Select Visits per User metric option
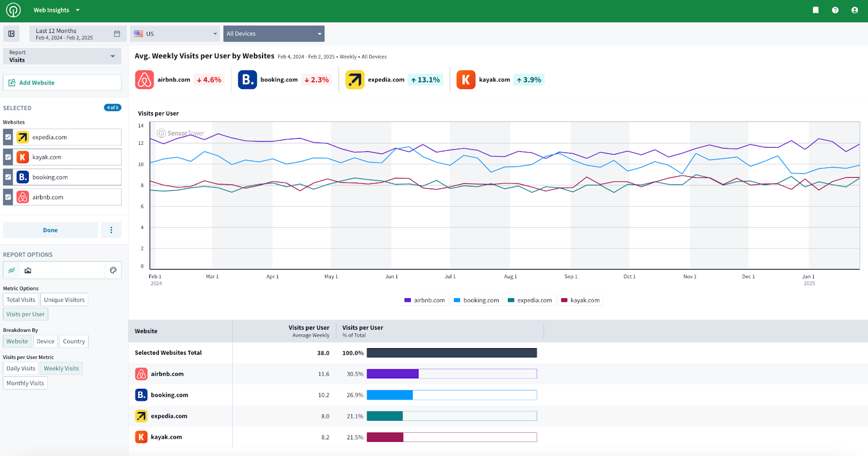Viewport: 868px width, 456px height. [25, 314]
